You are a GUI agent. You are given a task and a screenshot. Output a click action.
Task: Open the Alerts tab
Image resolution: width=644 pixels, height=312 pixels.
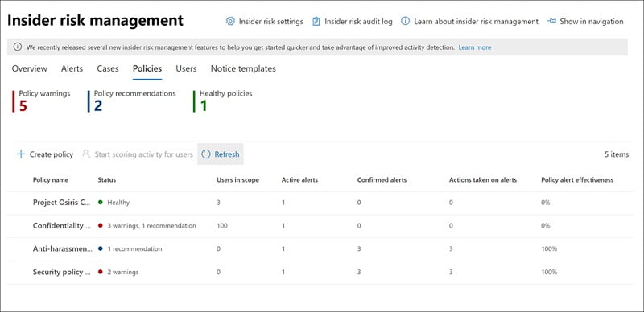(72, 68)
